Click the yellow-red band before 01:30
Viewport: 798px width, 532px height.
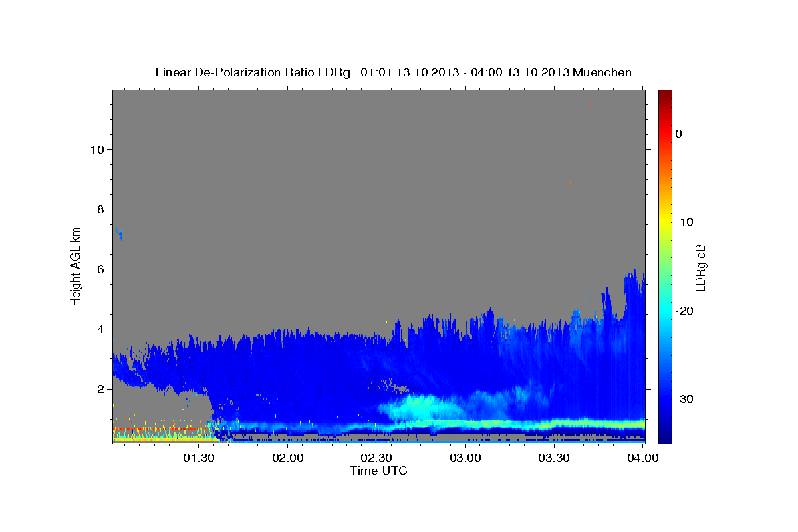(165, 434)
